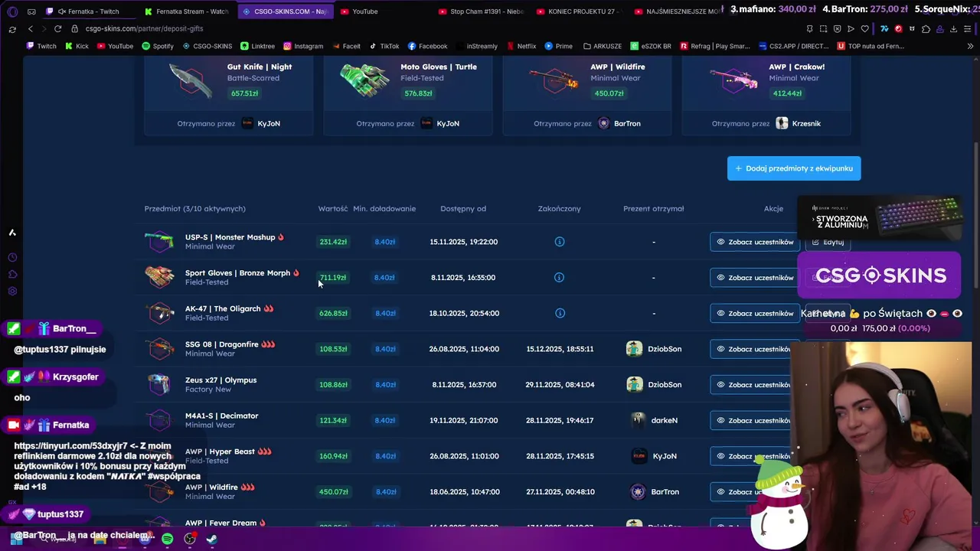Open the ad blocker shield icon
980x551 pixels.
tap(837, 29)
